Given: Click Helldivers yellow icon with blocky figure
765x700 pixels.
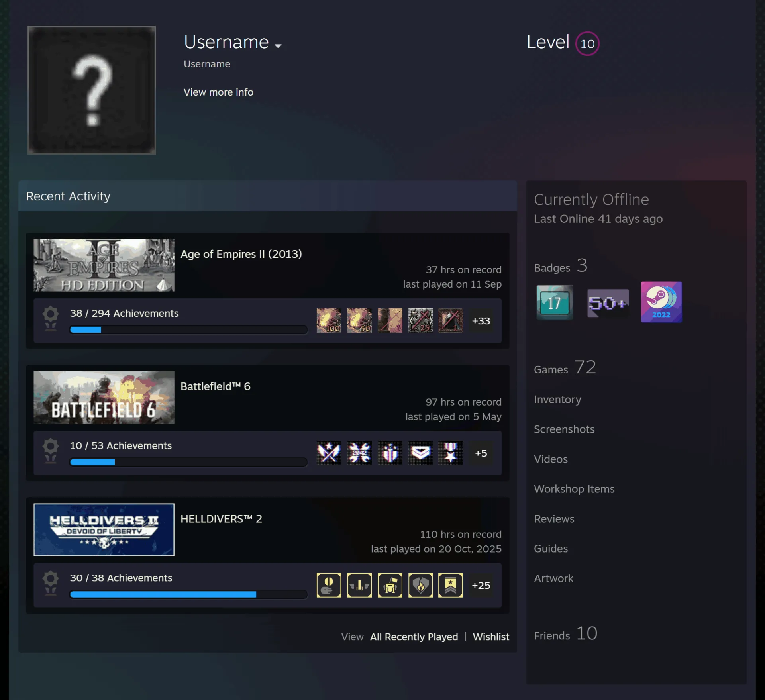Looking at the screenshot, I should pos(390,585).
